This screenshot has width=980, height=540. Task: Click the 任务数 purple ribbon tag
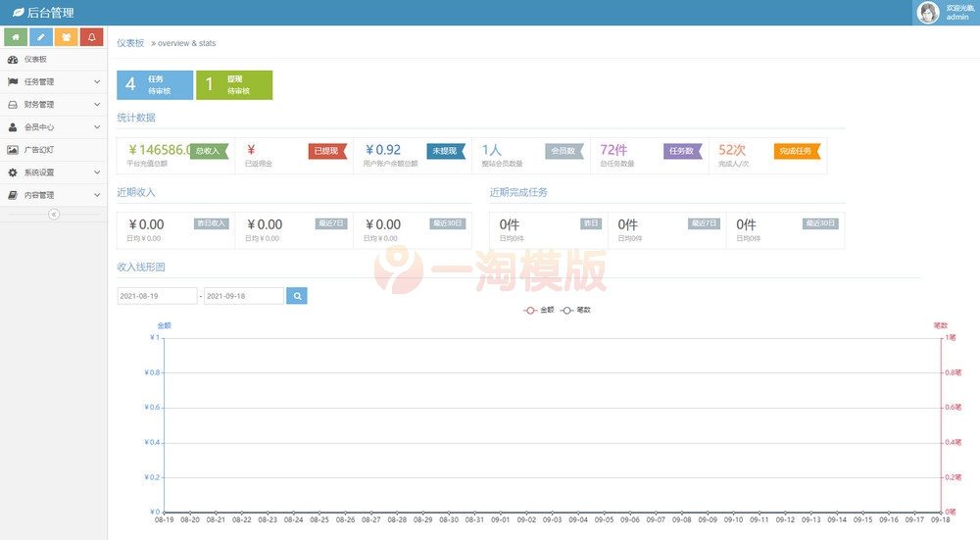click(x=683, y=151)
